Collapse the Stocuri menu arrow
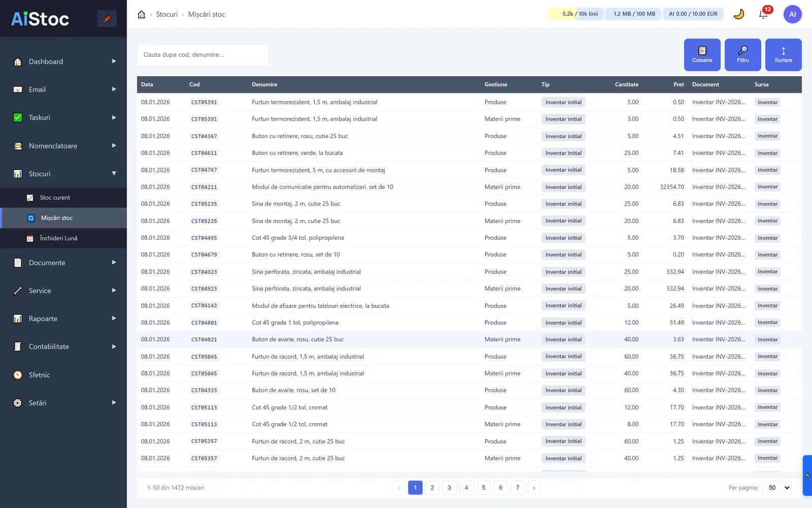 (x=114, y=174)
